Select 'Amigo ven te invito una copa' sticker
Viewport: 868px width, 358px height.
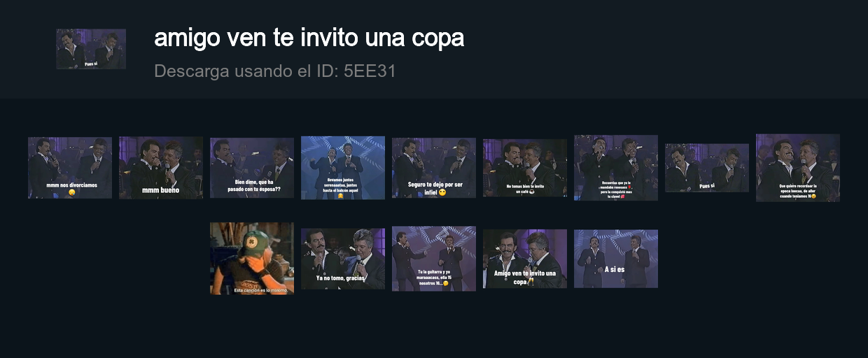tap(525, 259)
